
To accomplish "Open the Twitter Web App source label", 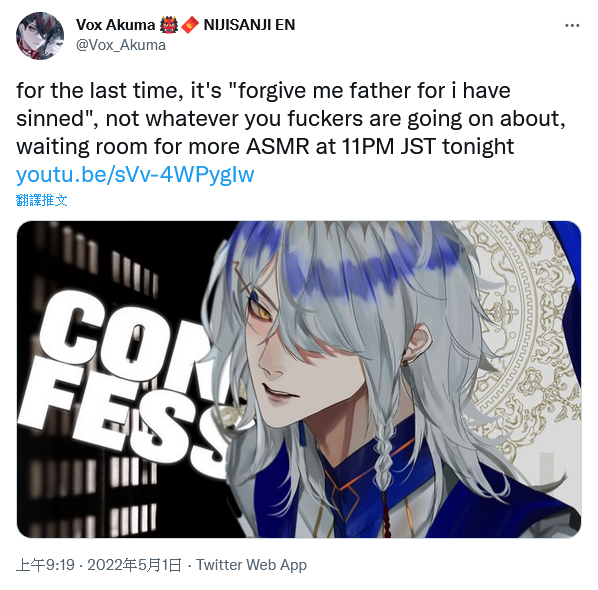I will 251,565.
